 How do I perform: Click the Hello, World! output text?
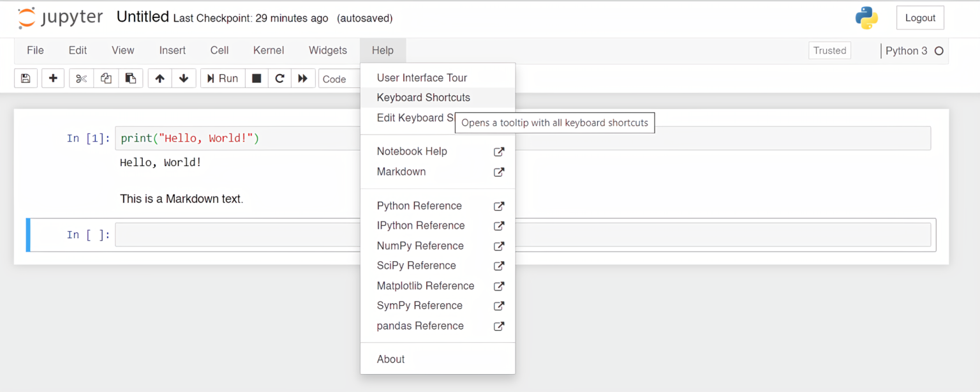coord(161,162)
